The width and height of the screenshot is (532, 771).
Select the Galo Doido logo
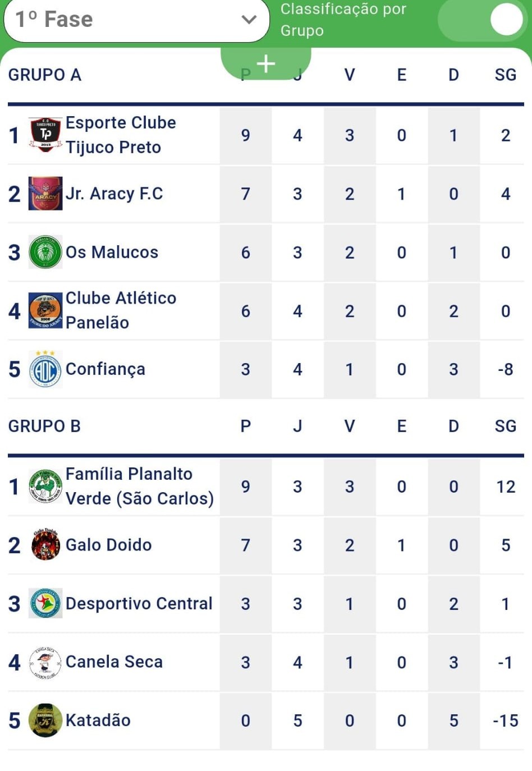[x=45, y=544]
